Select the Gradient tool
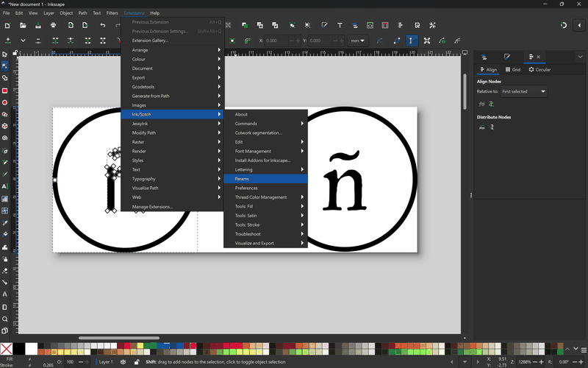 point(4,199)
